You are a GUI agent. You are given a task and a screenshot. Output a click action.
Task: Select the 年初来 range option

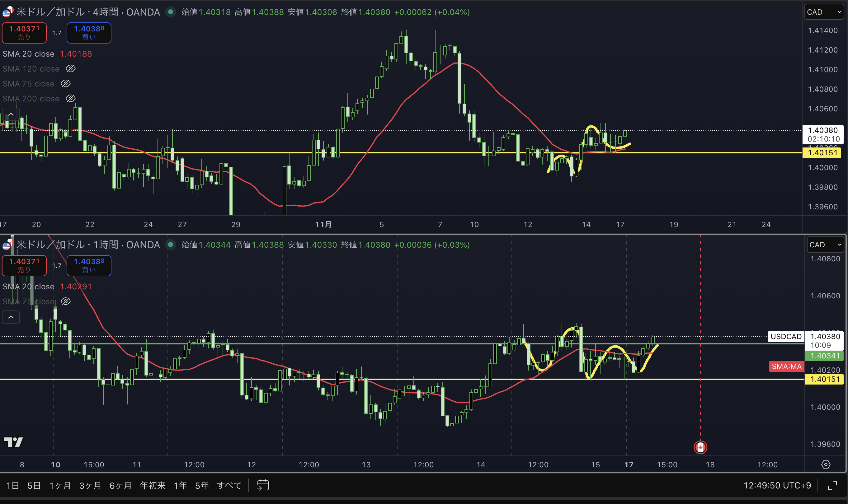tap(153, 485)
